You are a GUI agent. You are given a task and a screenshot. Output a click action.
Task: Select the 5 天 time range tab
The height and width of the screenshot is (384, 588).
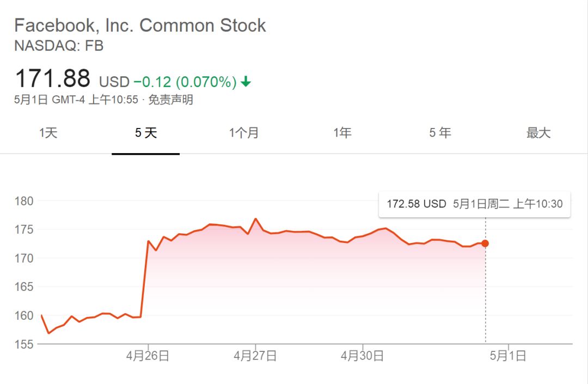(146, 133)
